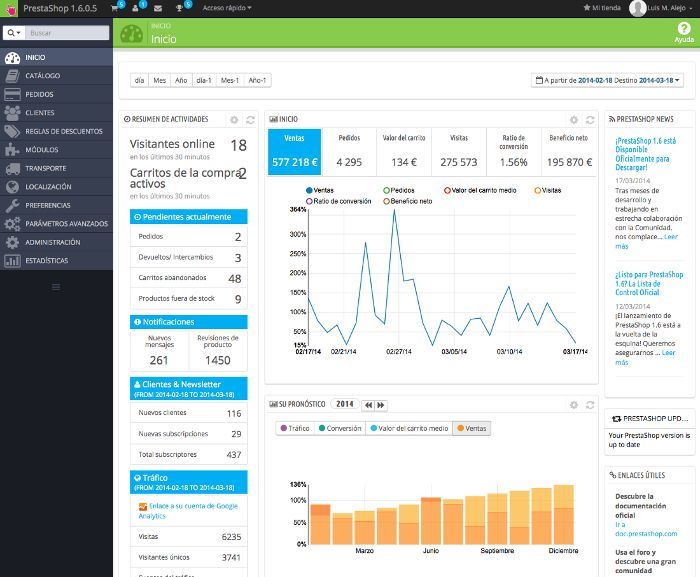This screenshot has width=700, height=577.
Task: Toggle Valor del carrito medio in chart legend
Action: (x=480, y=190)
